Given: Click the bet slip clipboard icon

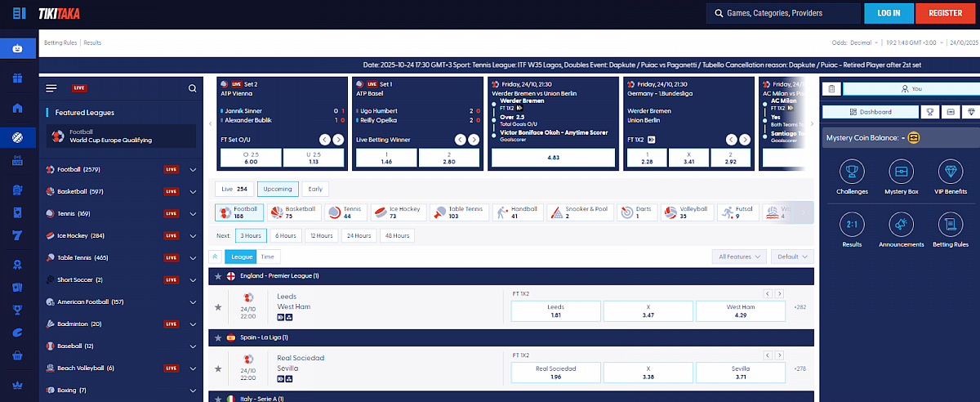Looking at the screenshot, I should [831, 88].
